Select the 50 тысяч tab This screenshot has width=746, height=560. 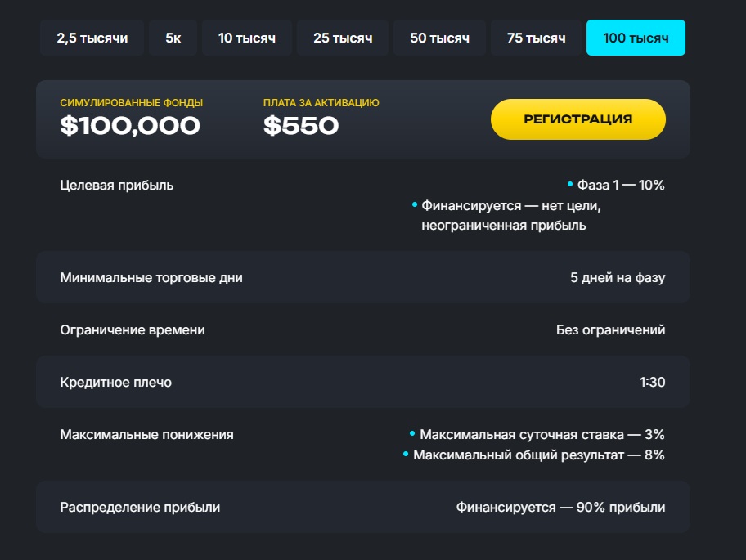point(439,38)
